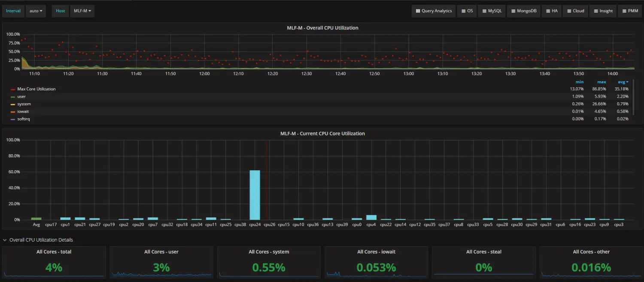This screenshot has height=282, width=644.
Task: Open the Insight dashboards menu
Action: point(603,11)
